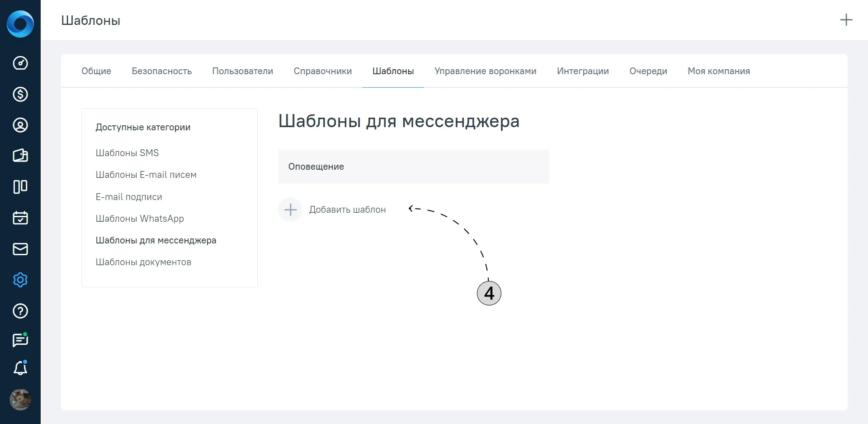Switch to the Интеграции tab

[x=583, y=71]
